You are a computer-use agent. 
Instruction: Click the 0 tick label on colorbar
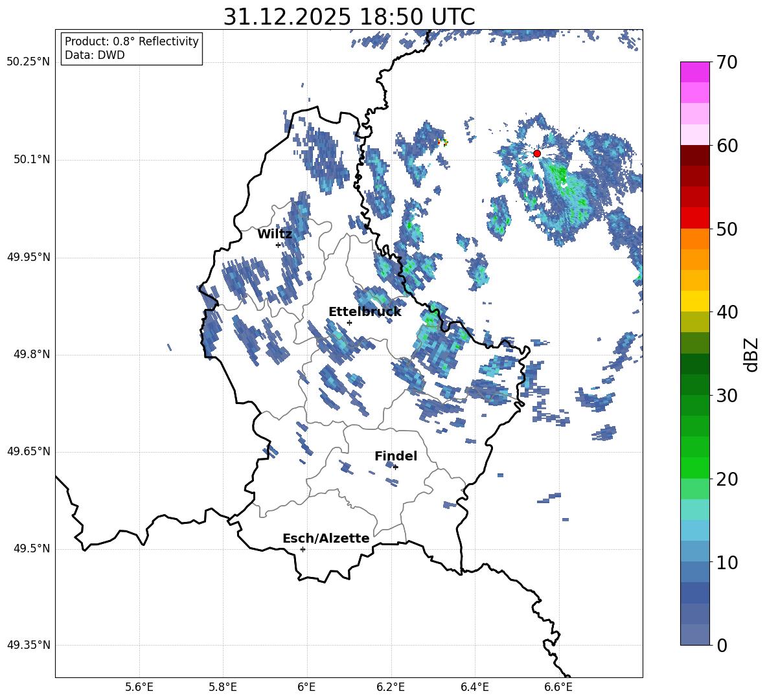point(722,645)
